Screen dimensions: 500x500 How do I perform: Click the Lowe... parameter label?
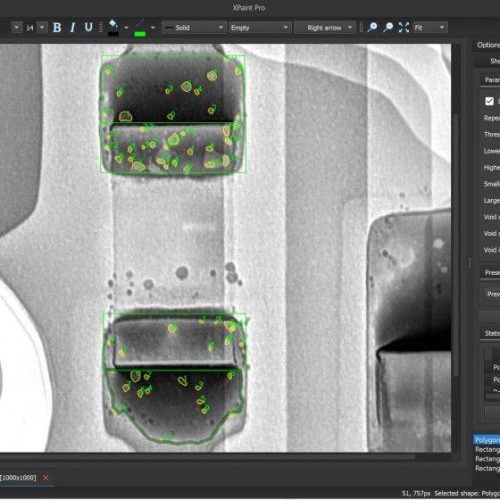point(492,151)
